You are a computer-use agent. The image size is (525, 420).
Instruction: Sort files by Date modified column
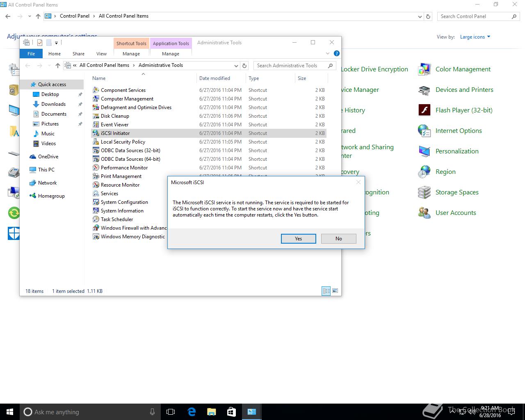pyautogui.click(x=221, y=78)
